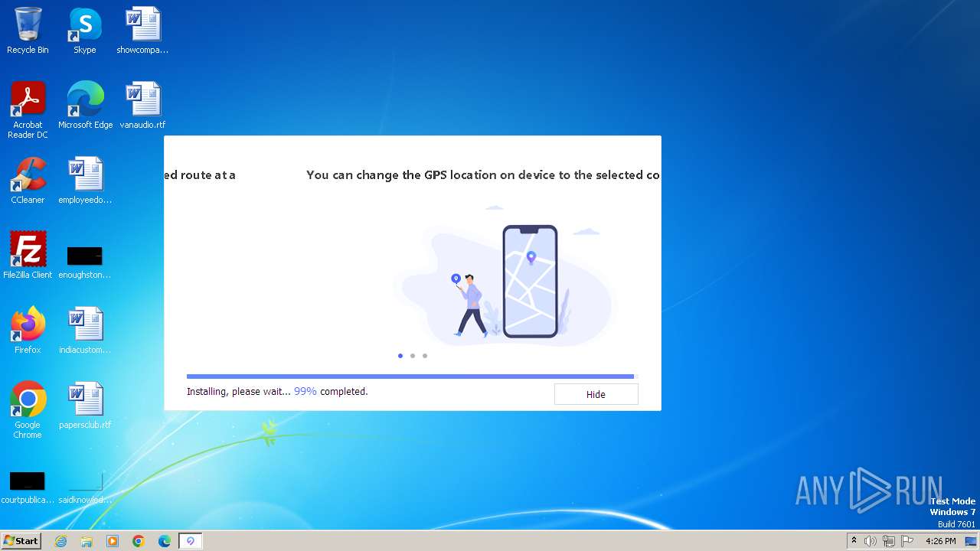Select the second slideshow page dot
Screen dimensions: 980x551
point(413,356)
